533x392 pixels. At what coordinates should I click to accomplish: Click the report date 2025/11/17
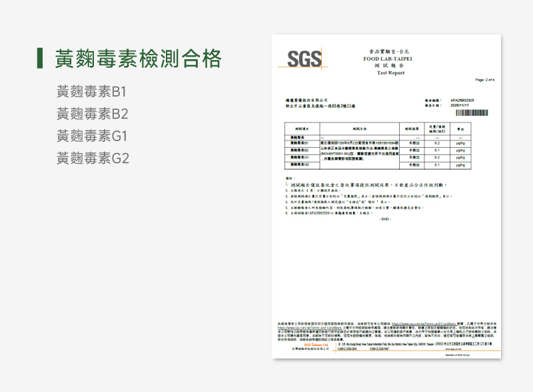pyautogui.click(x=460, y=105)
